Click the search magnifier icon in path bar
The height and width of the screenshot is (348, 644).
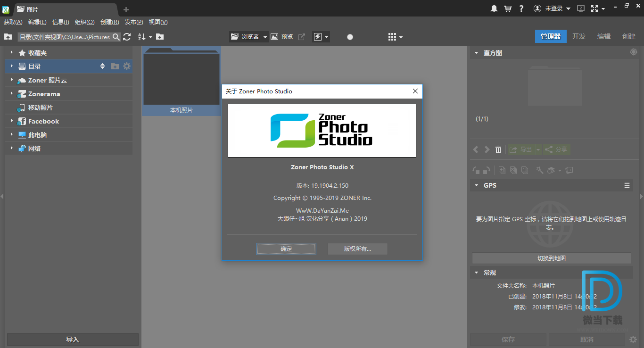(x=116, y=37)
